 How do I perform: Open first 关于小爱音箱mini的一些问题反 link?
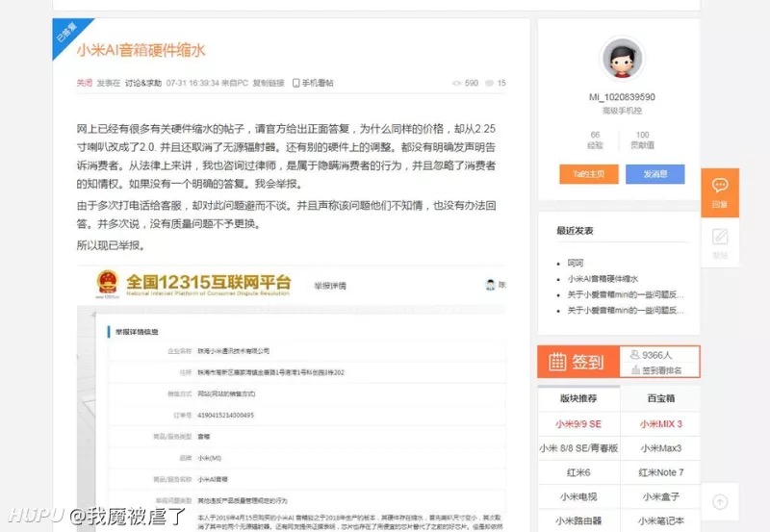point(626,294)
